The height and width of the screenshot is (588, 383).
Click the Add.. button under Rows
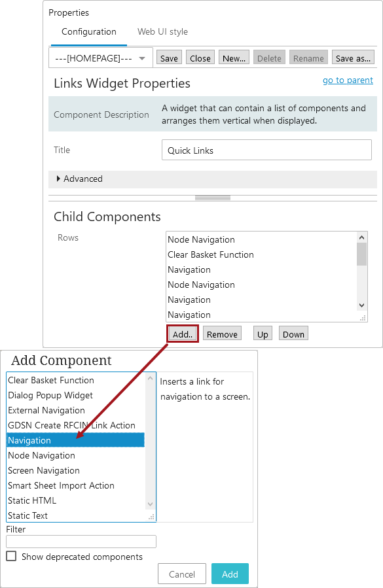[x=183, y=334]
